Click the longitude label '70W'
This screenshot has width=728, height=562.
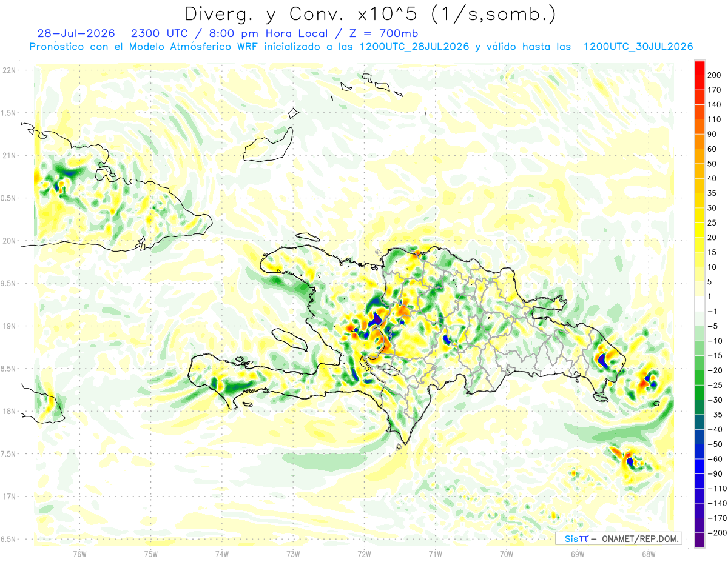click(506, 553)
